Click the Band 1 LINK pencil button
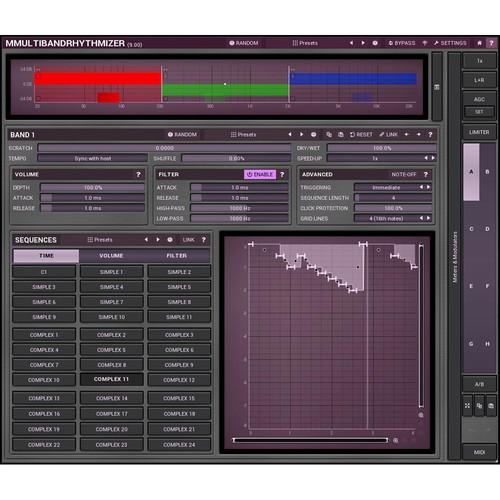Screen dimensions: 500x500 (x=388, y=134)
